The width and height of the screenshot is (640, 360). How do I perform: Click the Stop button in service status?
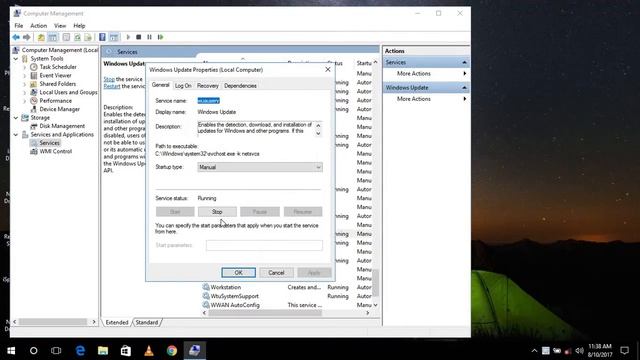coord(217,212)
